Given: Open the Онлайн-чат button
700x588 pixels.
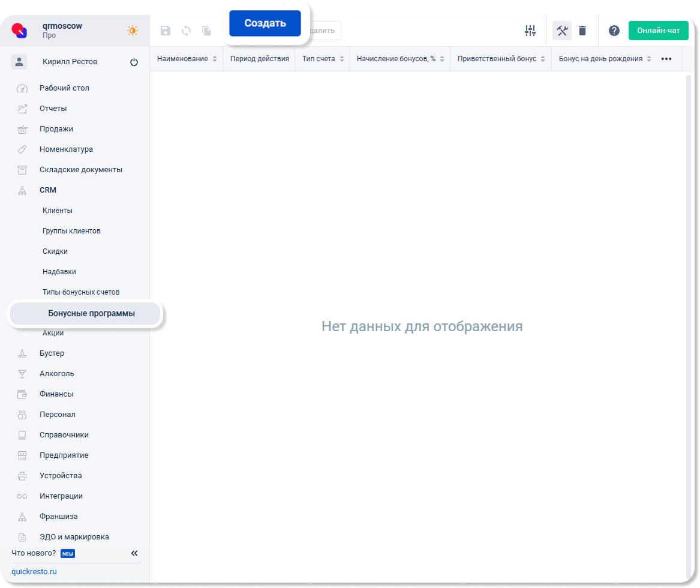Looking at the screenshot, I should (658, 31).
